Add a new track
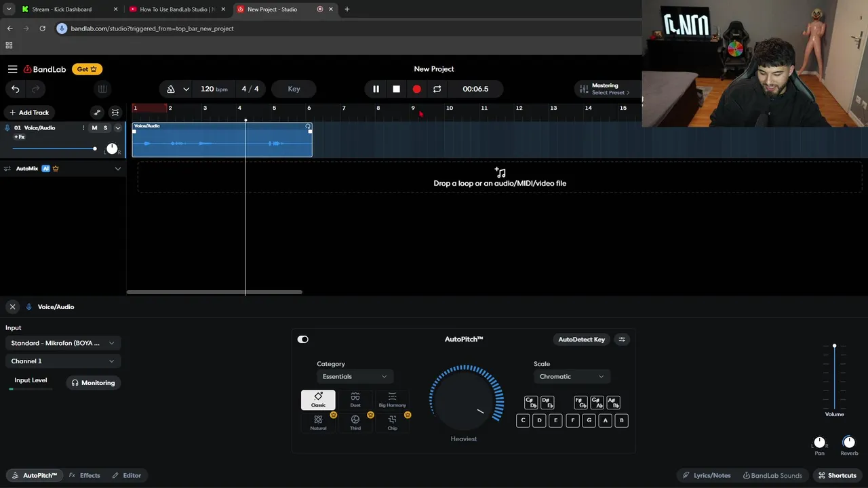 coord(29,113)
